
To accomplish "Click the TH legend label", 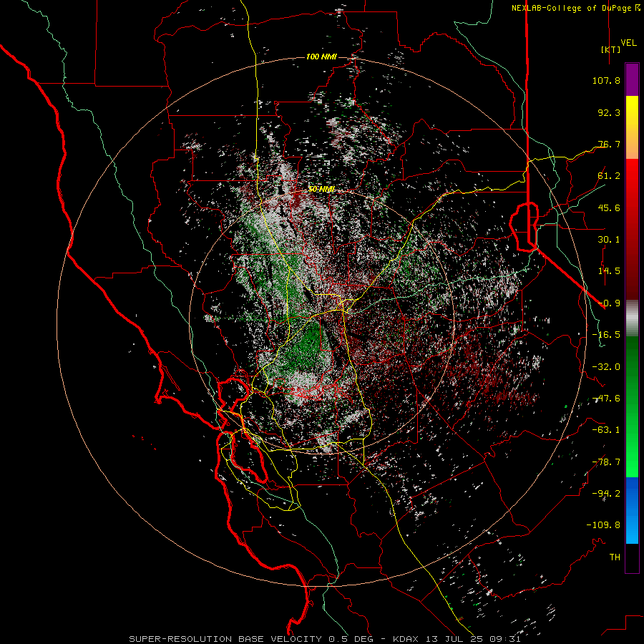I will (615, 557).
